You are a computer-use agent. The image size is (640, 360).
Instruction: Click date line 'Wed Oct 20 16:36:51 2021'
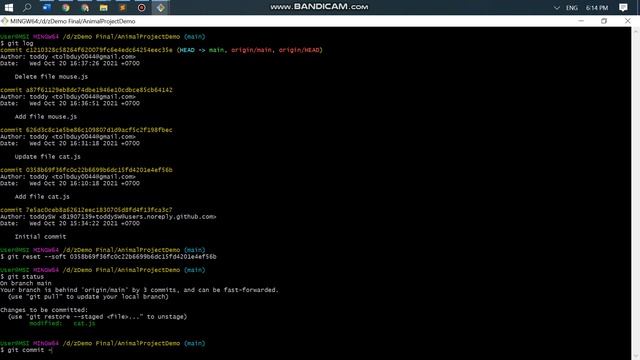(70, 103)
